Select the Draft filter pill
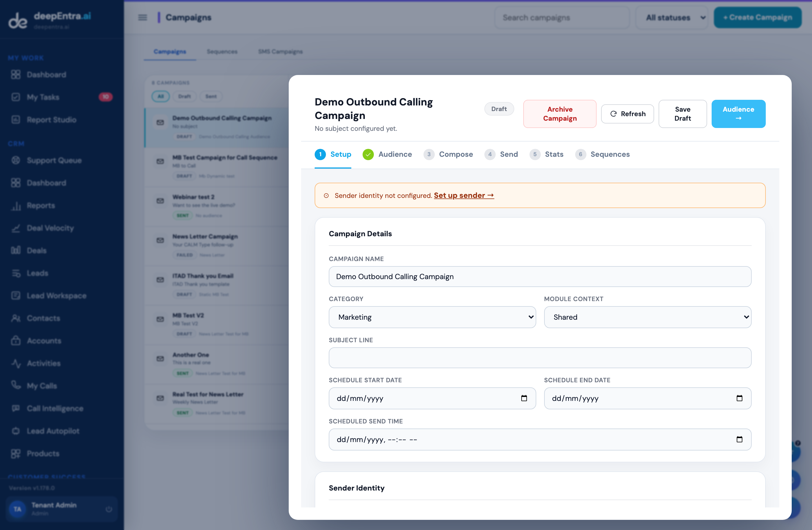812x530 pixels. pos(184,96)
